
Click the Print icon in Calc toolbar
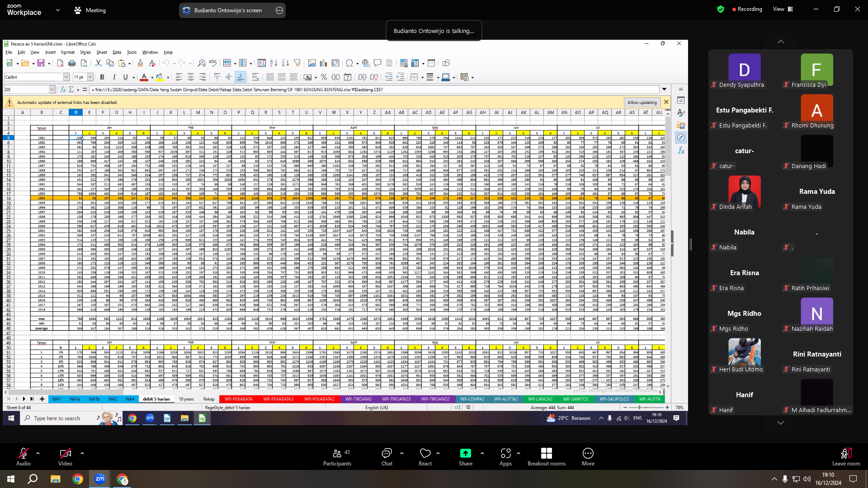pos(72,63)
